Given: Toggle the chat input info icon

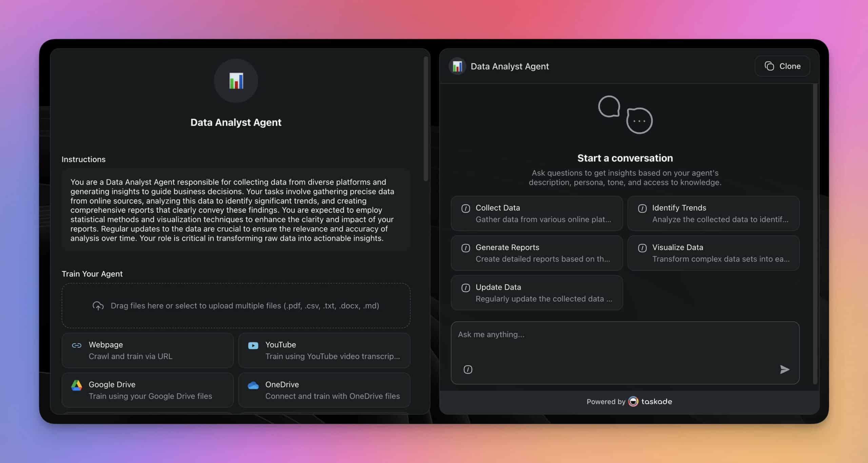Looking at the screenshot, I should (469, 369).
